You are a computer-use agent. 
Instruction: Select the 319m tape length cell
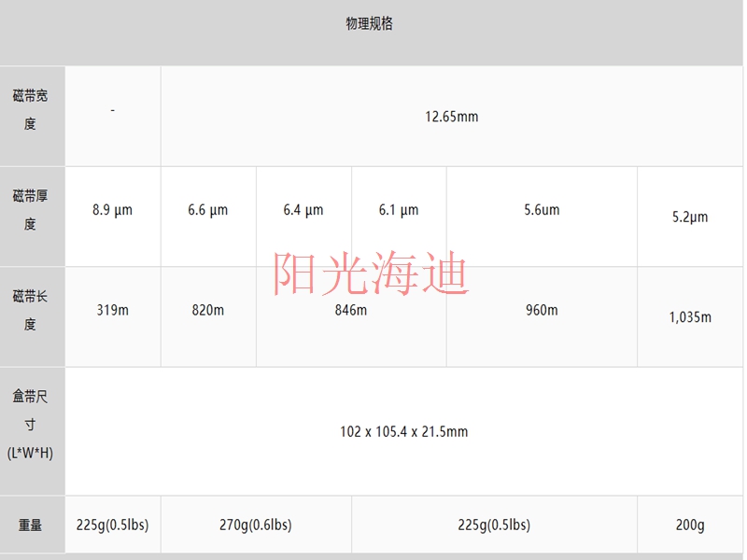click(x=112, y=310)
